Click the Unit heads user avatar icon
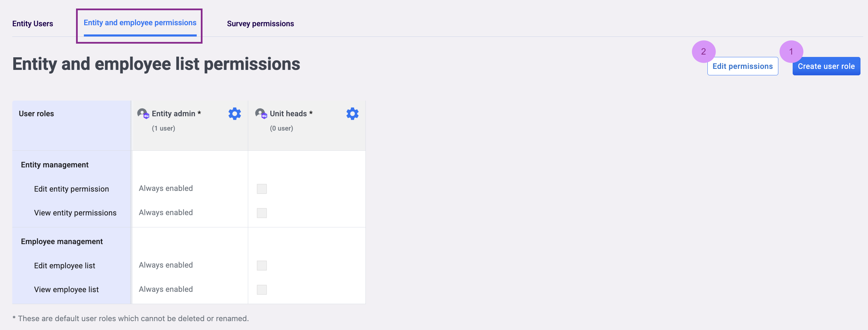This screenshot has width=868, height=330. click(x=261, y=114)
